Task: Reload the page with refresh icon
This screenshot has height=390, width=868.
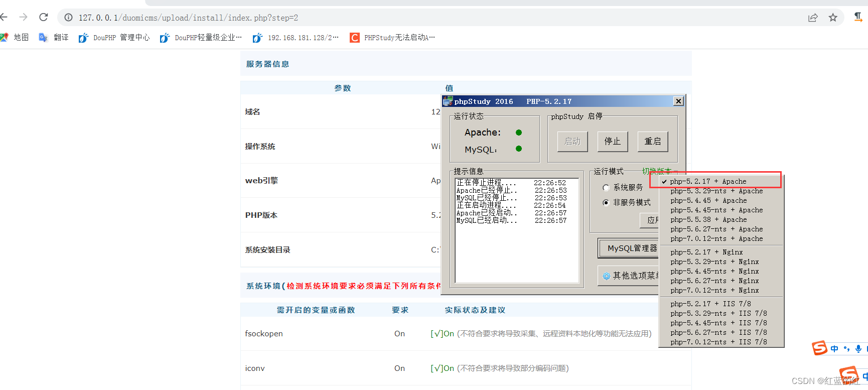Action: 44,18
